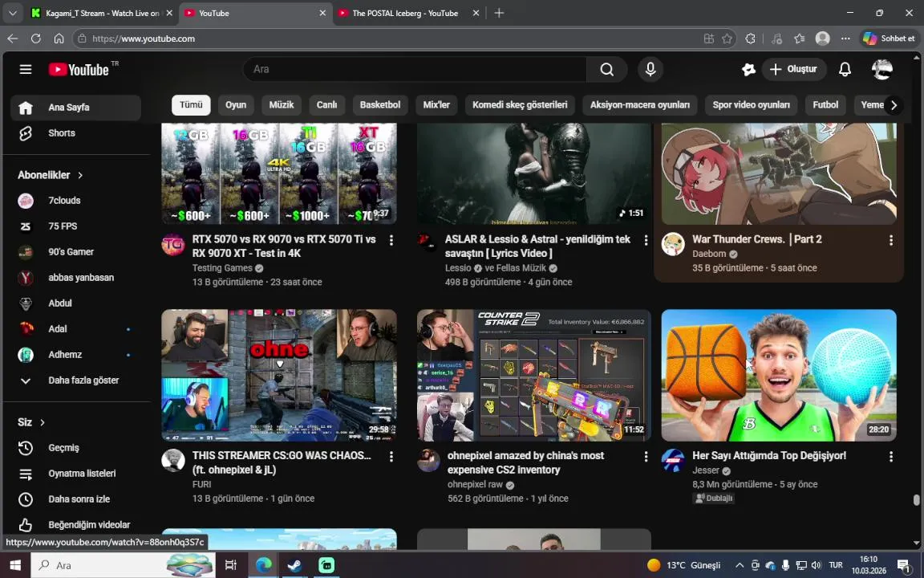Select the Oyun filter chip
924x578 pixels.
236,105
